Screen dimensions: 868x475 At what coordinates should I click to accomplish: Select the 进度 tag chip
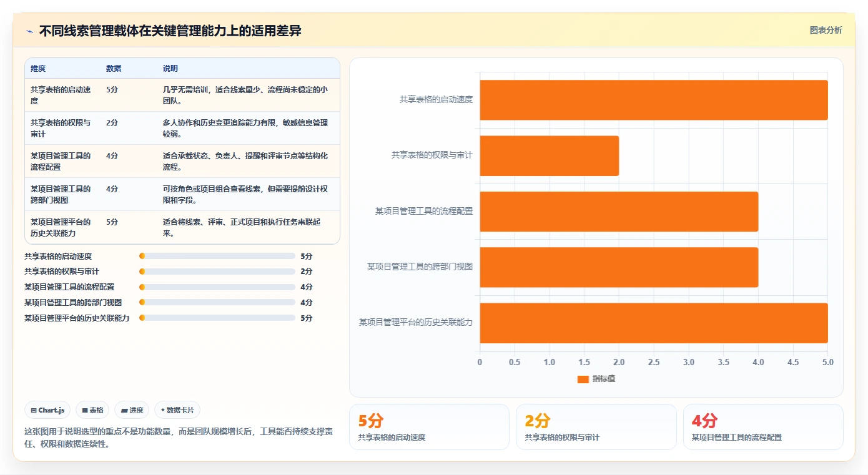click(132, 410)
